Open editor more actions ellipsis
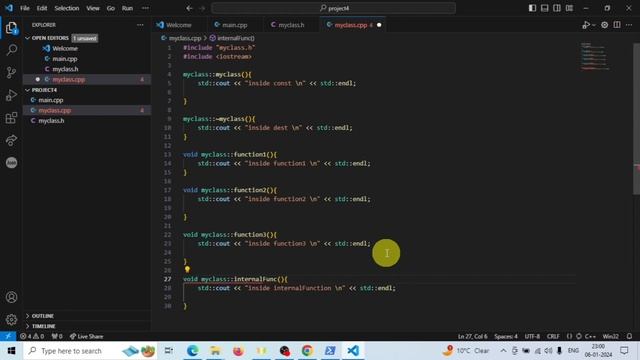 coord(629,25)
